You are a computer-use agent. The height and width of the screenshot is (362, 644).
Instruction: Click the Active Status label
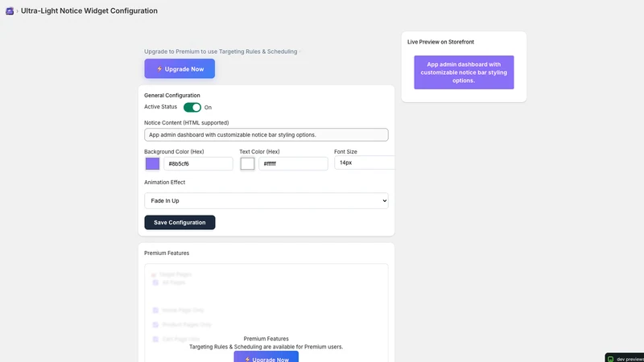point(160,107)
